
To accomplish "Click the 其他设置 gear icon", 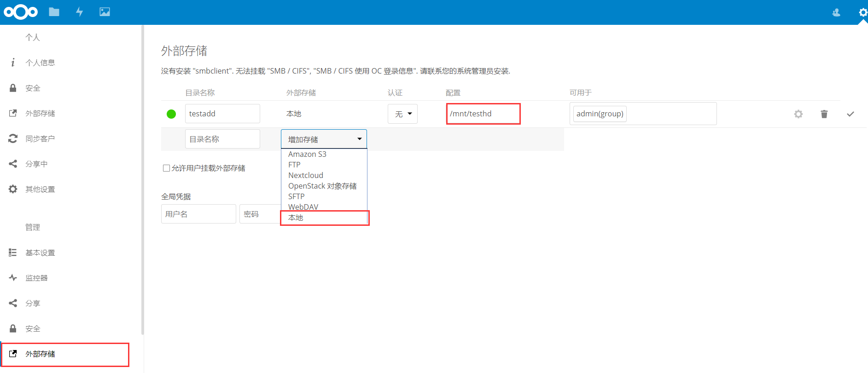I will (x=13, y=189).
